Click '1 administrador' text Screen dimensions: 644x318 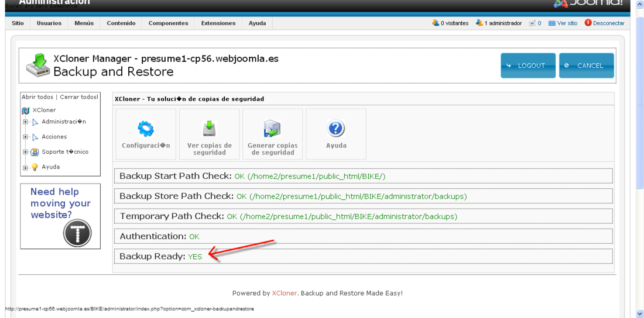click(x=503, y=23)
